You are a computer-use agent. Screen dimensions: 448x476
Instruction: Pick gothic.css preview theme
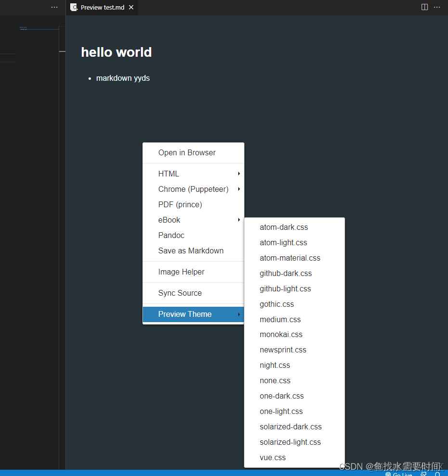coord(294,304)
